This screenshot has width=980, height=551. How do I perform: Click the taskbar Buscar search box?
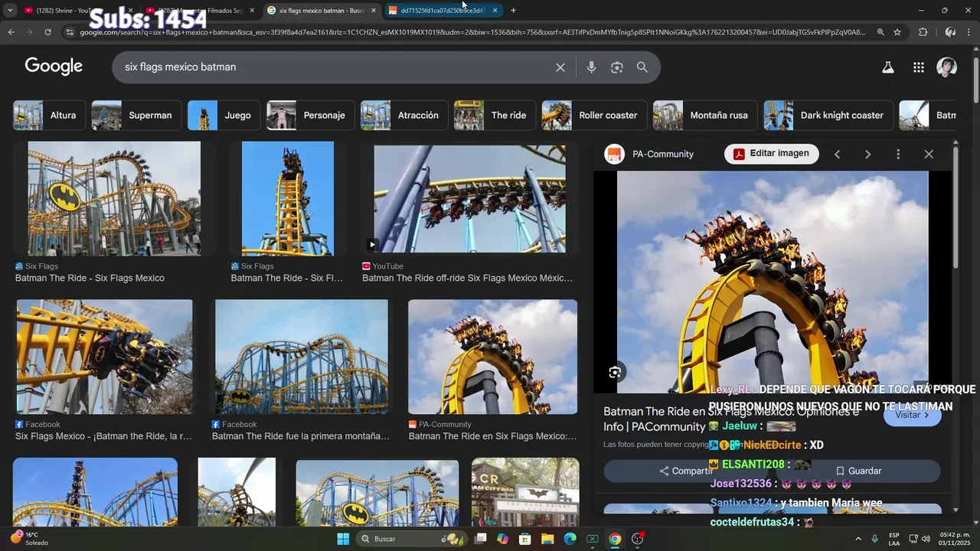(x=411, y=539)
